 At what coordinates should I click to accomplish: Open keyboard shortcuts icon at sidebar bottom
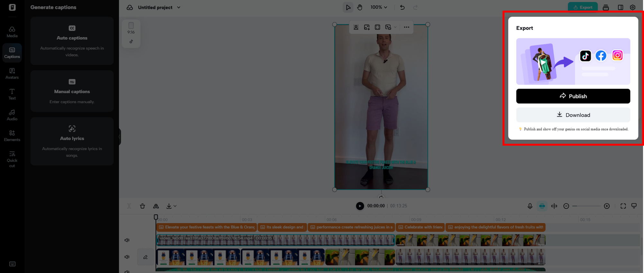click(x=12, y=264)
